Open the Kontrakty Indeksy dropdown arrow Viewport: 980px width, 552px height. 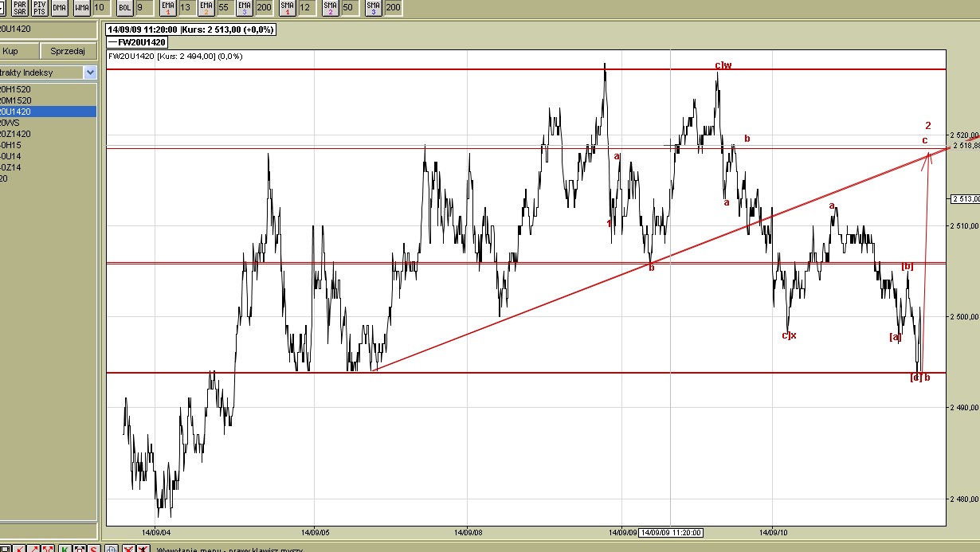point(90,72)
